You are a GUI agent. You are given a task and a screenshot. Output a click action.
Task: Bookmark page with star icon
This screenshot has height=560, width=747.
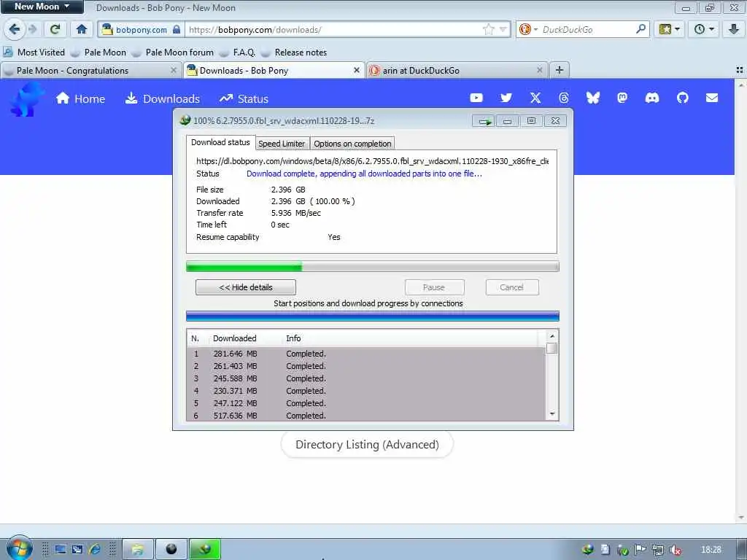point(488,29)
